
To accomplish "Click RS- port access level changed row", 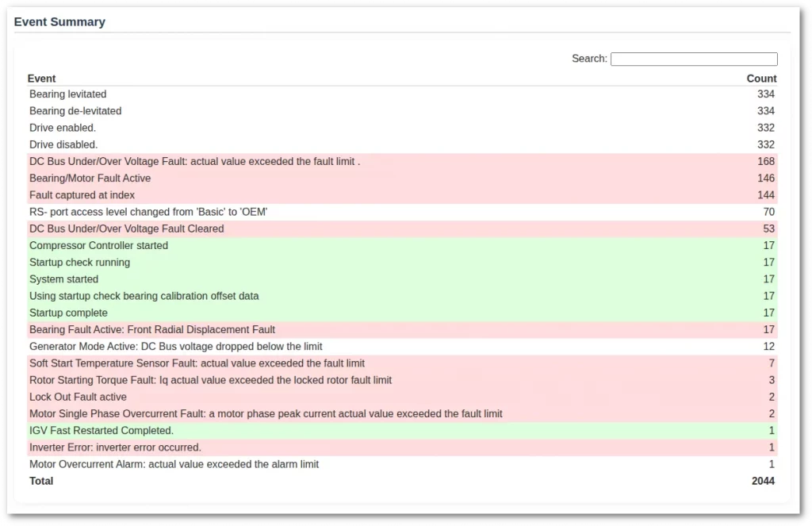I will (147, 212).
